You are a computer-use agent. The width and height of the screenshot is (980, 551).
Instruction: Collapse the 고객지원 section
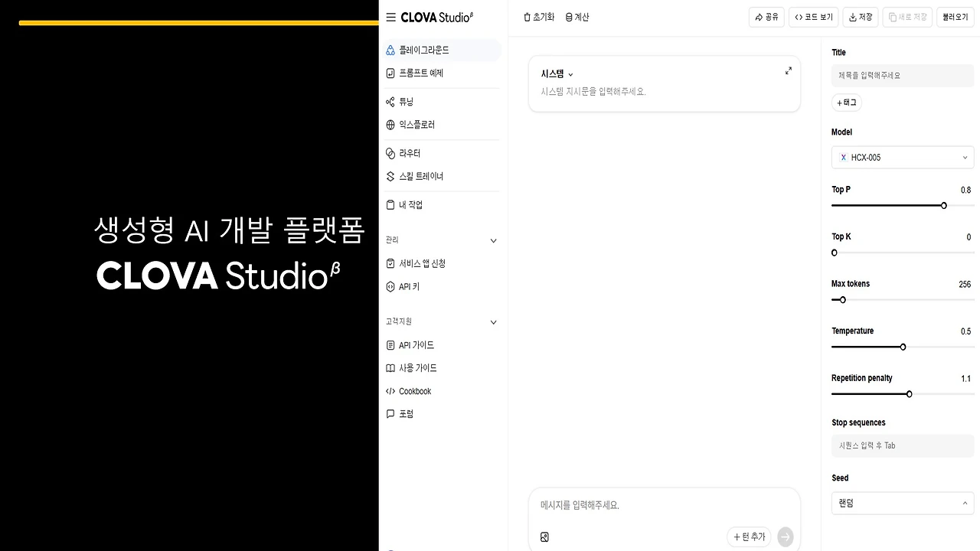coord(493,321)
